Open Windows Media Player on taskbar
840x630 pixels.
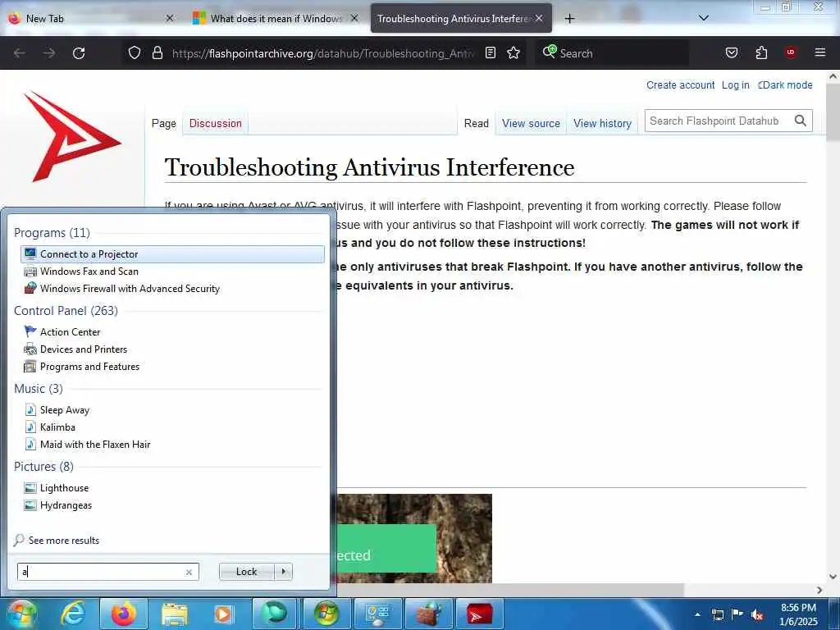coord(223,614)
